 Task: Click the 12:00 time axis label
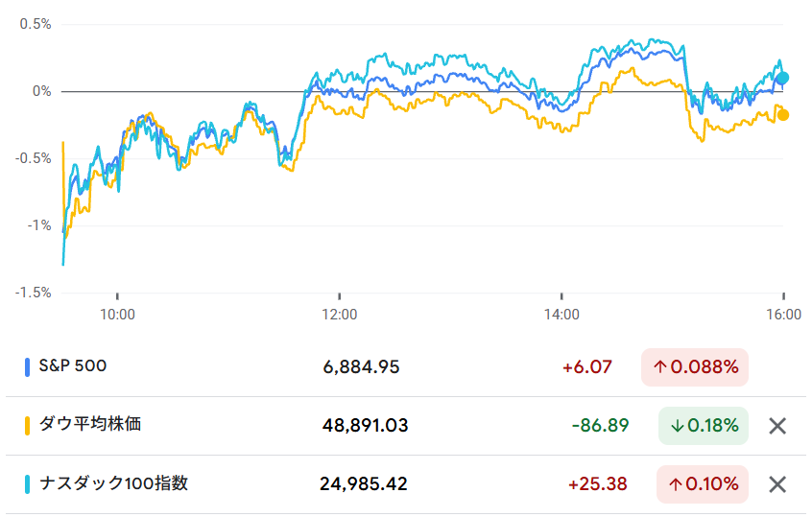(x=339, y=314)
